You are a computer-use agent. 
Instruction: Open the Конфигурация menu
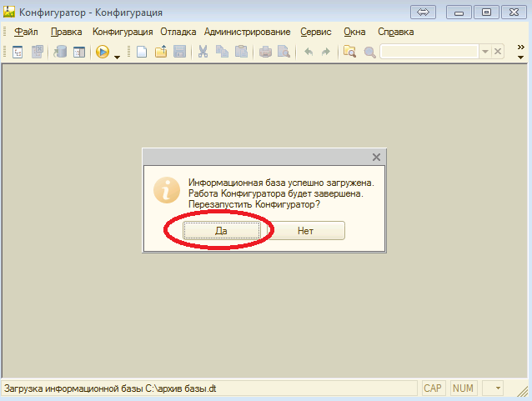pos(123,32)
